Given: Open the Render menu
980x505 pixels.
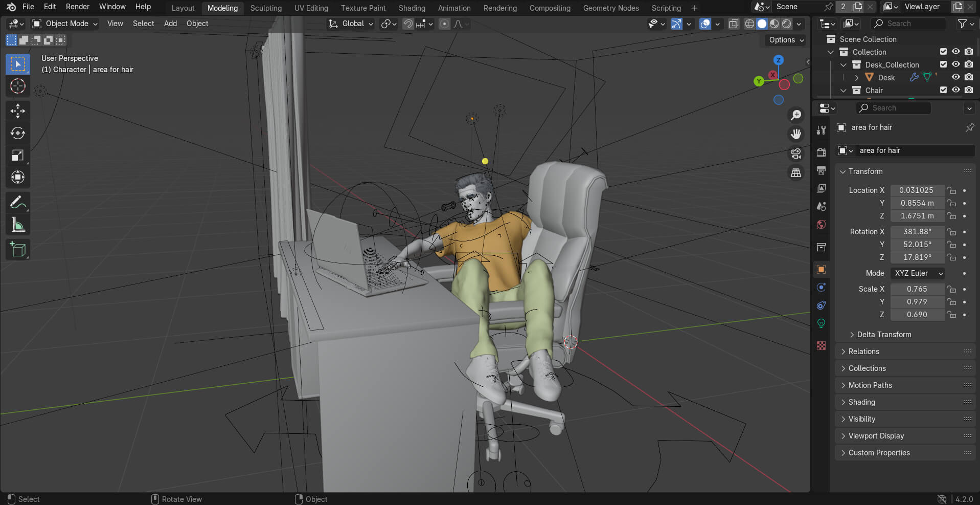Looking at the screenshot, I should point(78,7).
